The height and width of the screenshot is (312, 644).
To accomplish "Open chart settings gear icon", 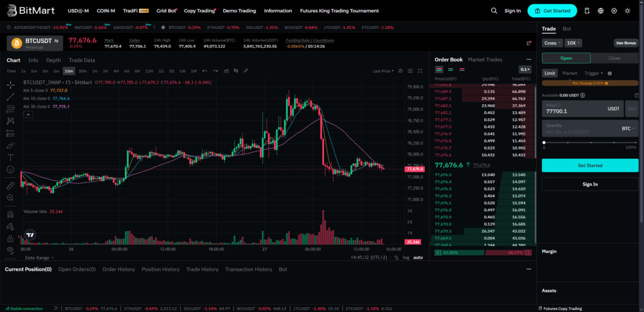I will point(400,71).
